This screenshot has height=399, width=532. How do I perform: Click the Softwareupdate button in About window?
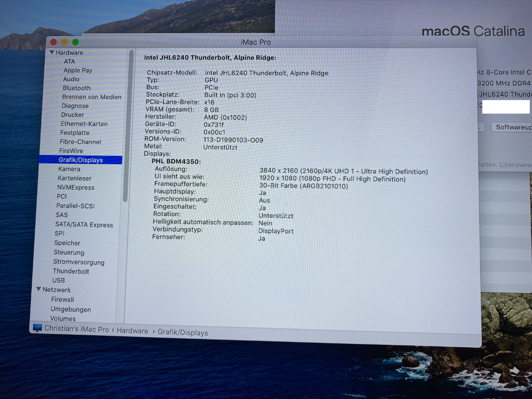click(512, 127)
